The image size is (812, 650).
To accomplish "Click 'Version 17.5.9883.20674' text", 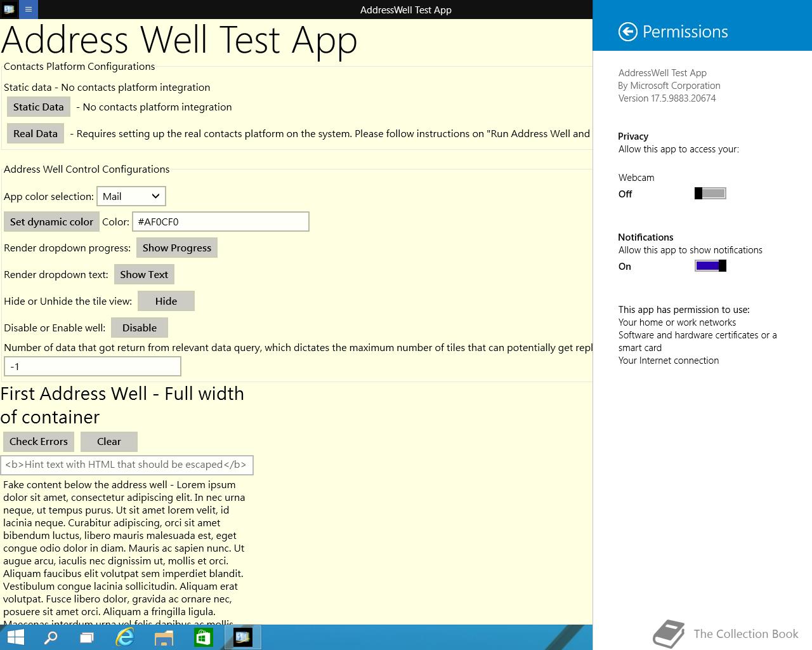I will point(667,98).
